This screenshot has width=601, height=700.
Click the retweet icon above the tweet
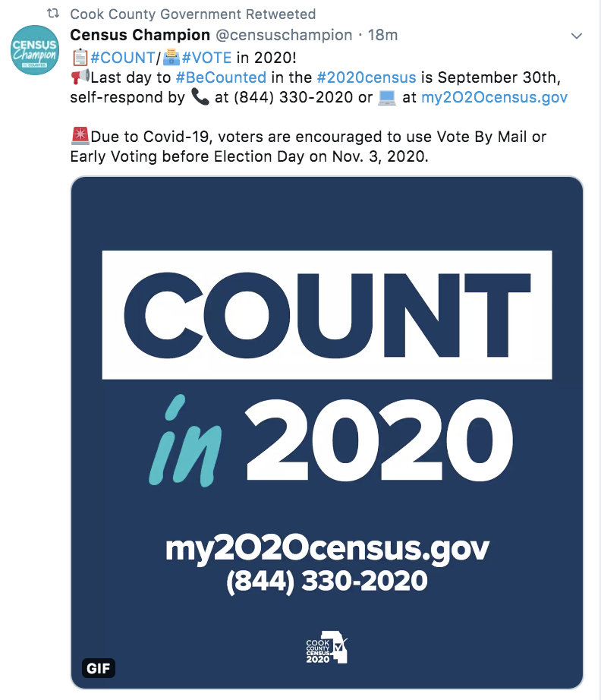click(53, 14)
